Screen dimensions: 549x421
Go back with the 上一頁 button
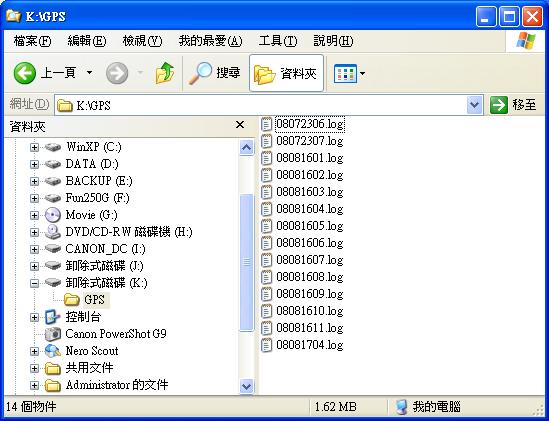point(44,73)
